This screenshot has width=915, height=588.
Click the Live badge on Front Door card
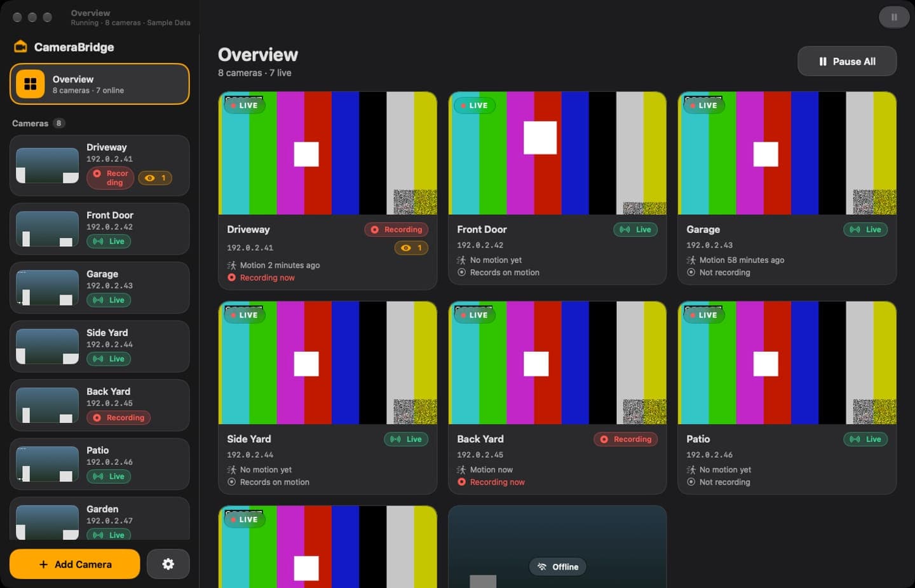point(635,229)
